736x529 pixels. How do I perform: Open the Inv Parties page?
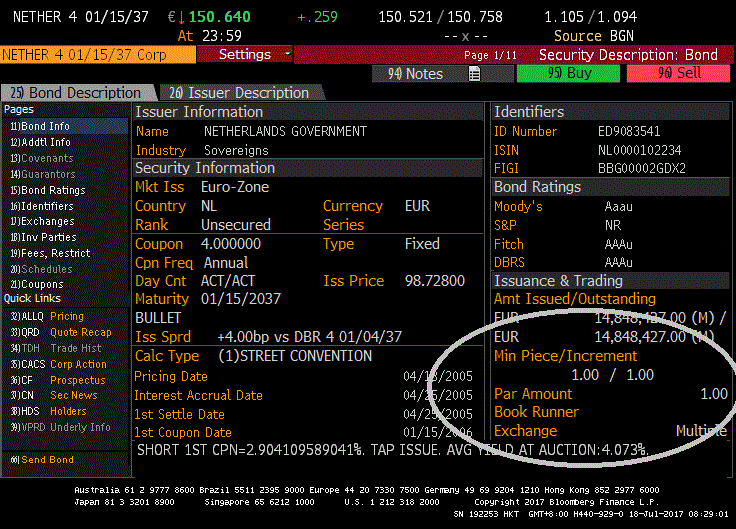coord(43,237)
